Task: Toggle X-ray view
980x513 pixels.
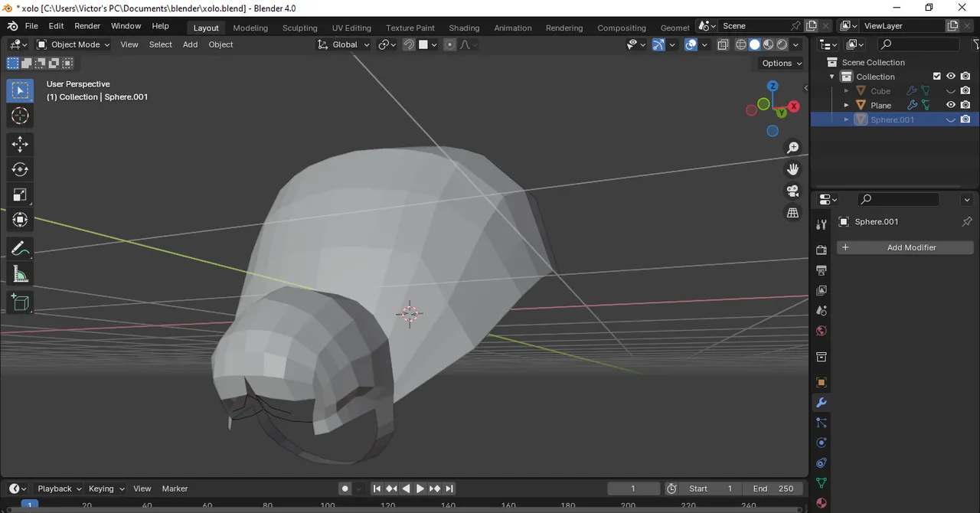Action: click(723, 44)
